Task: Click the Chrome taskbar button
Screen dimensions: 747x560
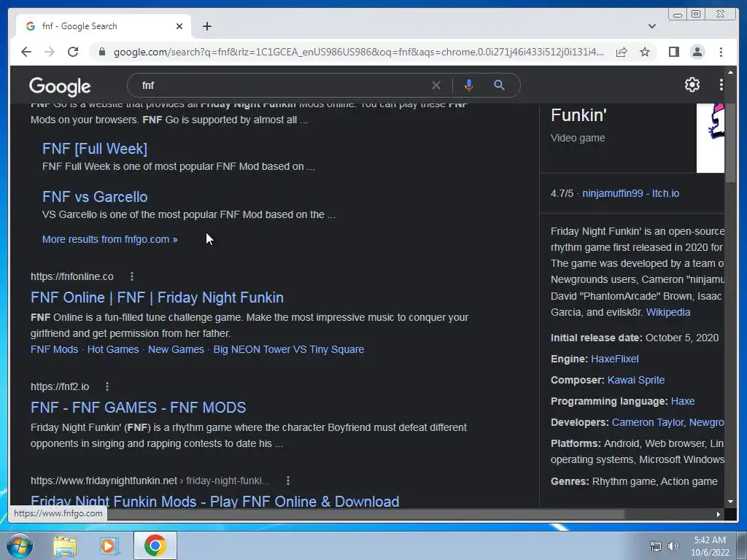Action: [x=155, y=545]
